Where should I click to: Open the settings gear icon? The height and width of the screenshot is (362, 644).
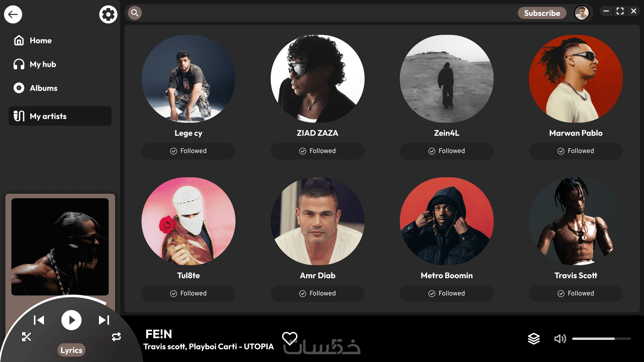point(108,14)
